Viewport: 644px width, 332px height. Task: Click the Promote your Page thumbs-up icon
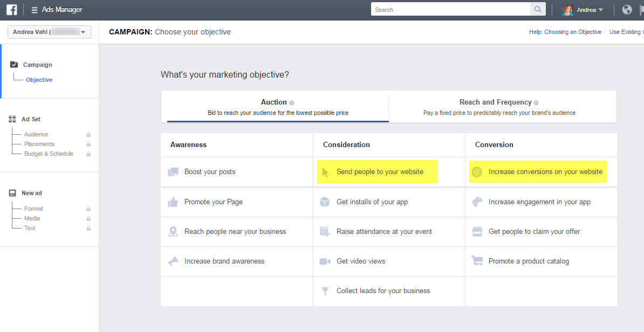[173, 202]
